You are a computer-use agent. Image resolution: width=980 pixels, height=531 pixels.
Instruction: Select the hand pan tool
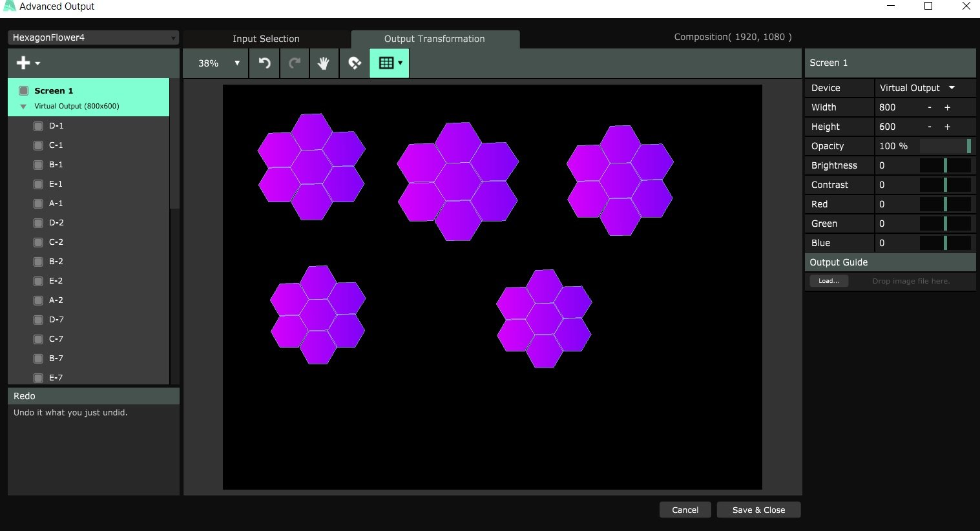click(324, 63)
